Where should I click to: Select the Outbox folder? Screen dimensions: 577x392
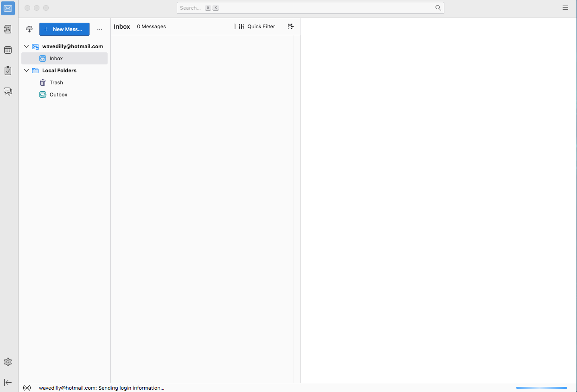tap(64, 95)
